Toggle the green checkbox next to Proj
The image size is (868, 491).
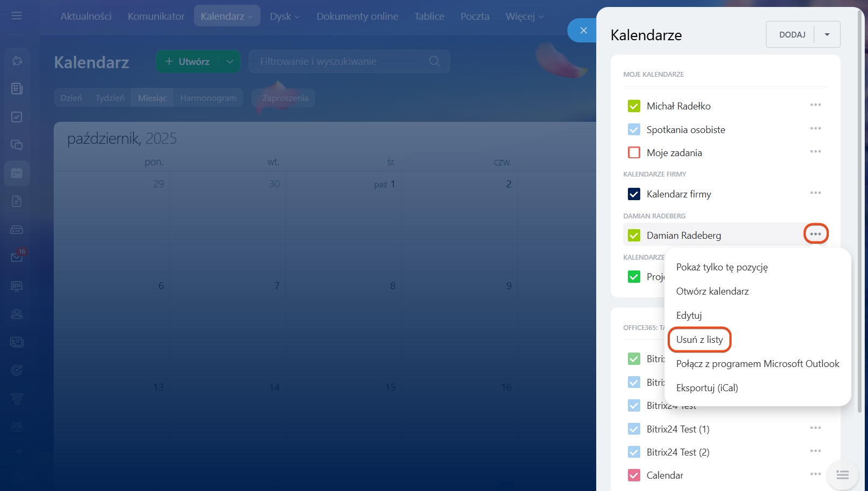(634, 276)
